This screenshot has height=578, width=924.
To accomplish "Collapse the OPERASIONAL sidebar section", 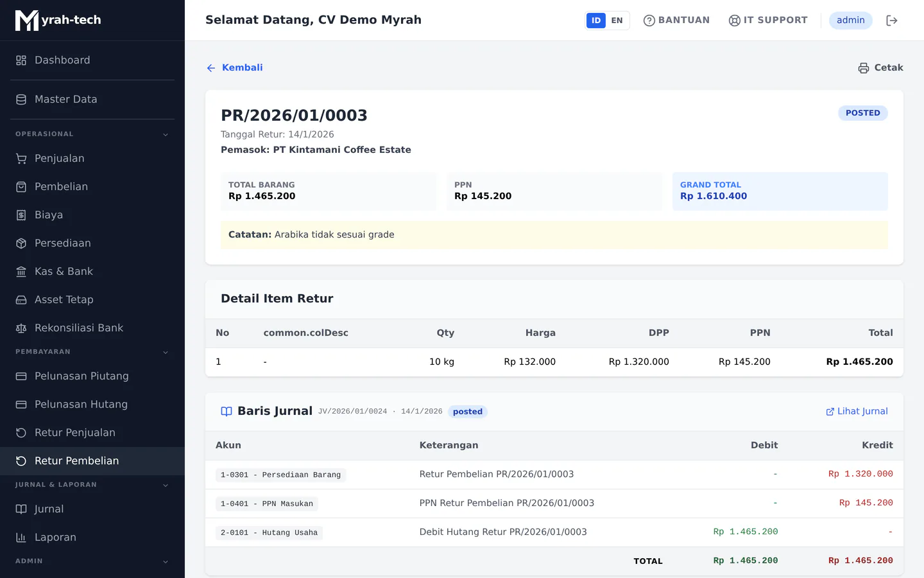I will click(166, 134).
